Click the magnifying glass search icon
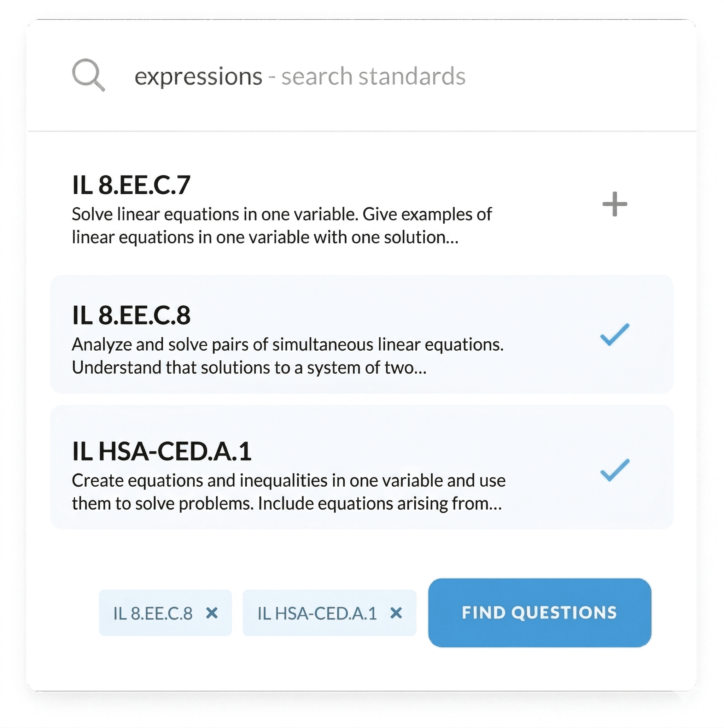This screenshot has height=728, width=724. pyautogui.click(x=88, y=75)
